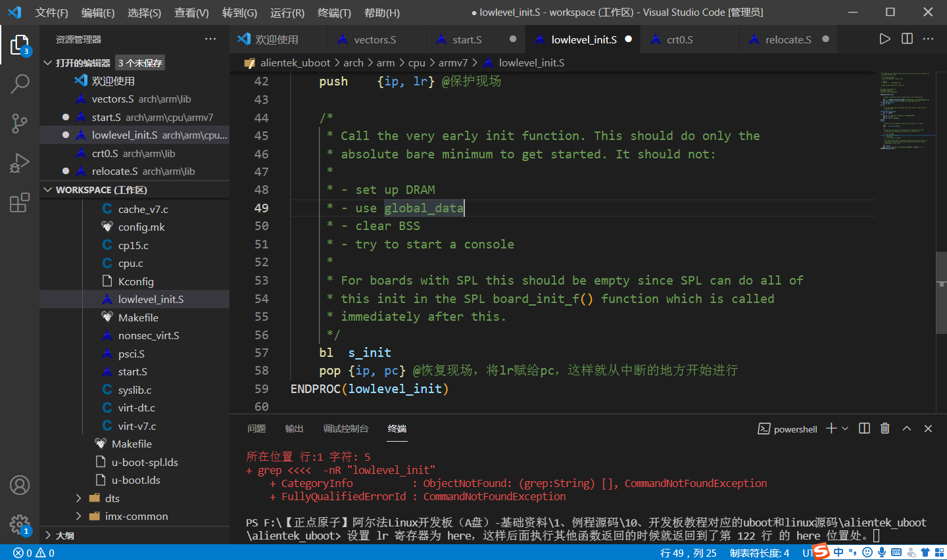Open editor More Actions ellipsis

point(928,39)
